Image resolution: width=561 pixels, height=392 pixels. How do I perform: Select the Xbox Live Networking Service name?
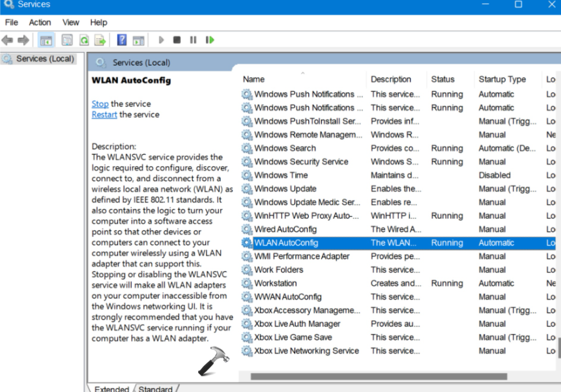pos(307,351)
